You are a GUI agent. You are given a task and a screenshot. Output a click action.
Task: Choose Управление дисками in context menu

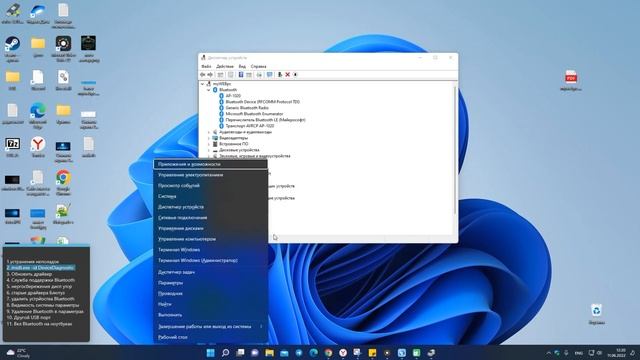211,228
